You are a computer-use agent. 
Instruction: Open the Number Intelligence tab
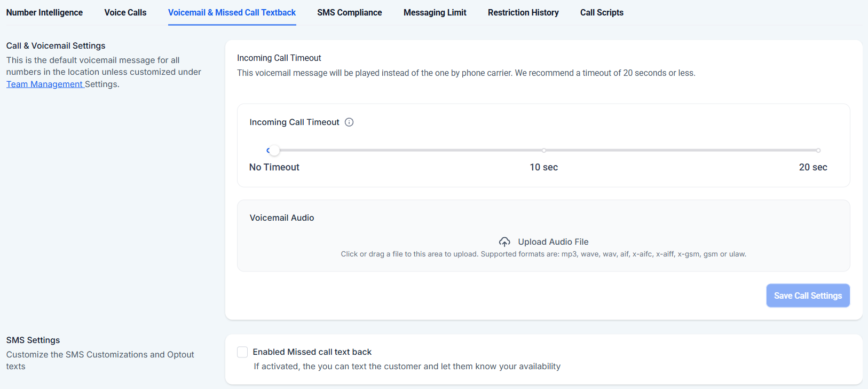pos(44,12)
